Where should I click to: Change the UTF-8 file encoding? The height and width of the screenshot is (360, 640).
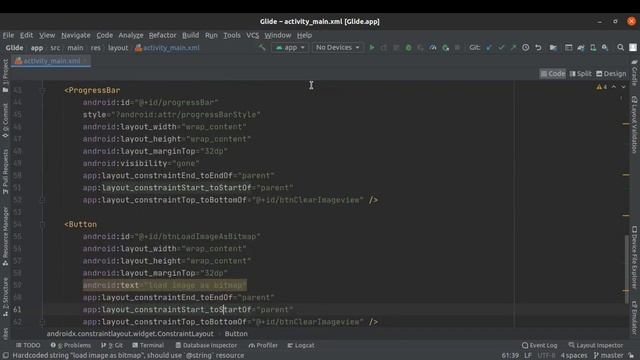click(x=546, y=356)
